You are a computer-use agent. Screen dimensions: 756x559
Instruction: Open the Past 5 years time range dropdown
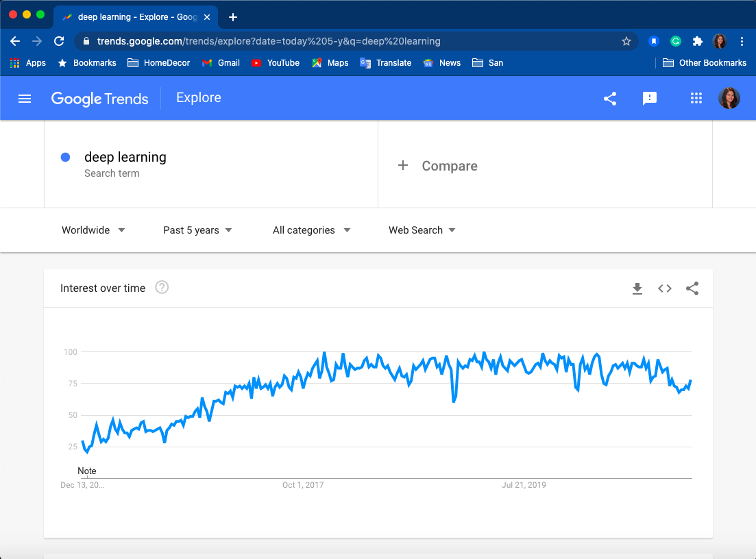pyautogui.click(x=197, y=230)
